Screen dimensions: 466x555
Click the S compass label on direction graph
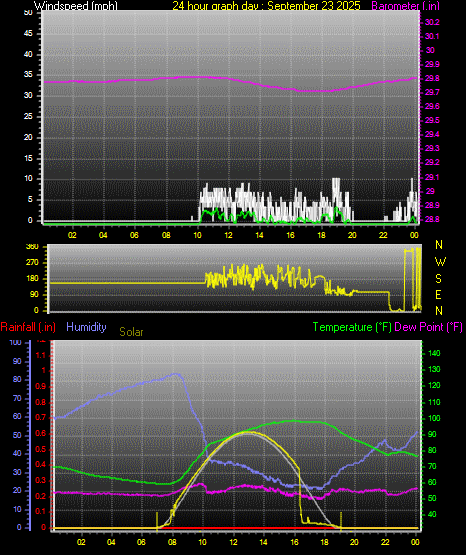coord(438,279)
